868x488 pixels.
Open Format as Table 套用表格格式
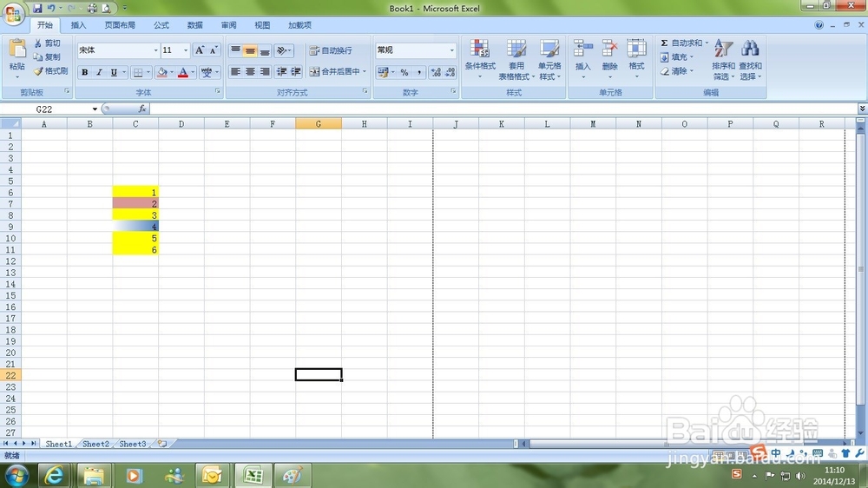[x=516, y=59]
